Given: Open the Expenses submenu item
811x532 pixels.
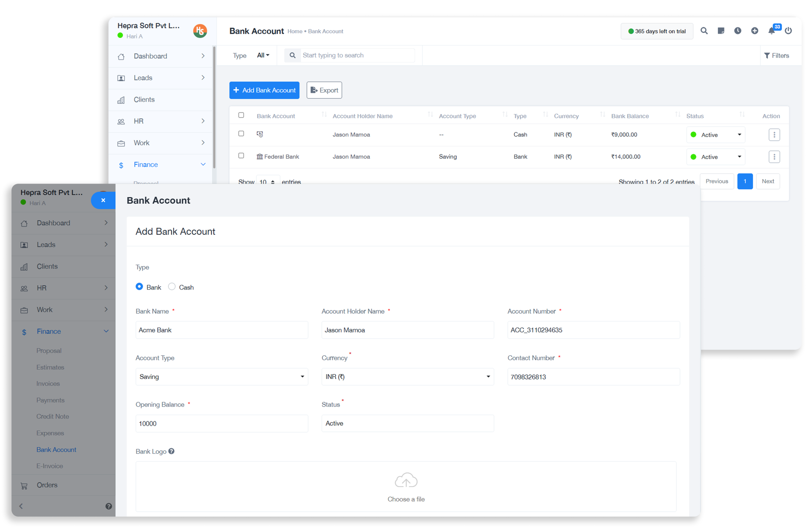Looking at the screenshot, I should (x=50, y=433).
